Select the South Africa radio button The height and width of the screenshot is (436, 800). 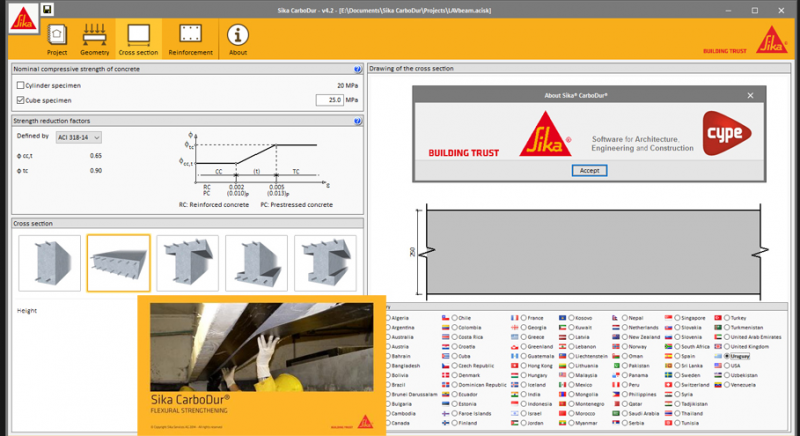coord(677,346)
